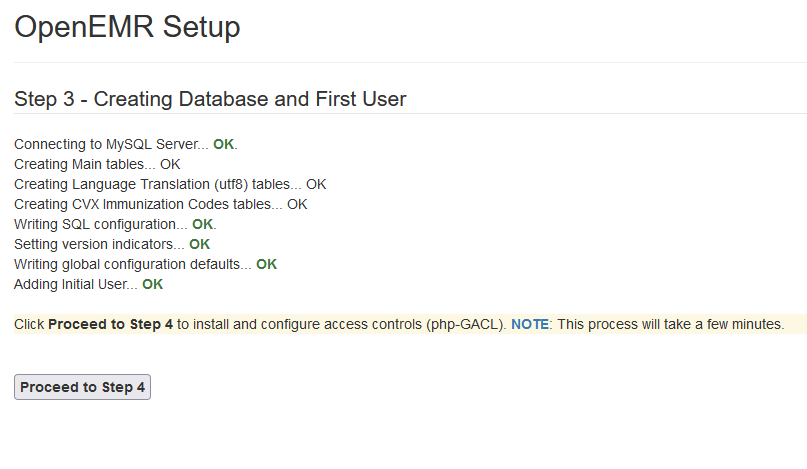
Task: Click the Connecting to MySQL Server line
Action: click(x=110, y=144)
